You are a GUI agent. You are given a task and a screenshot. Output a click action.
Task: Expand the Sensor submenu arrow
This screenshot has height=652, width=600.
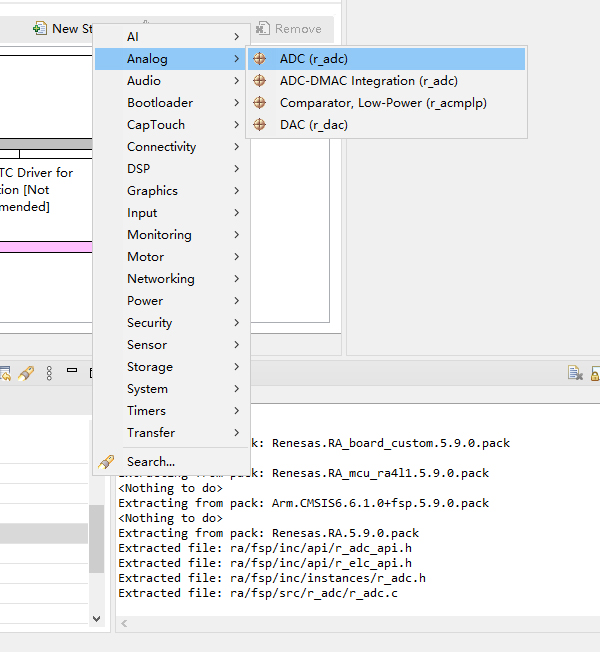point(236,345)
